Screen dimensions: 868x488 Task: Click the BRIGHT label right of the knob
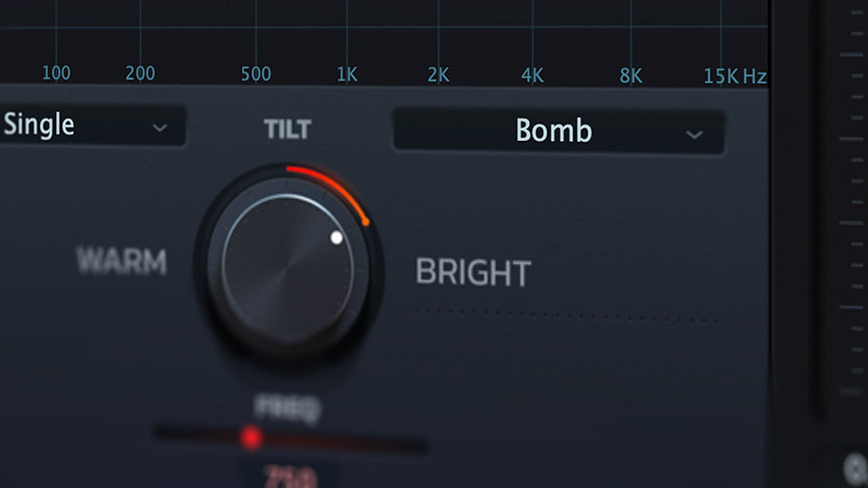click(x=473, y=272)
